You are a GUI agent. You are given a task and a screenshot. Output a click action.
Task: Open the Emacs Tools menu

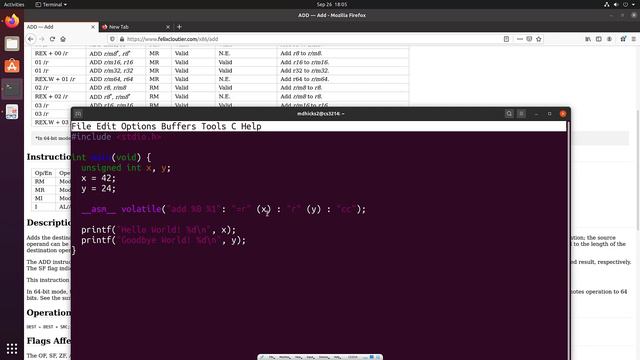coord(213,127)
